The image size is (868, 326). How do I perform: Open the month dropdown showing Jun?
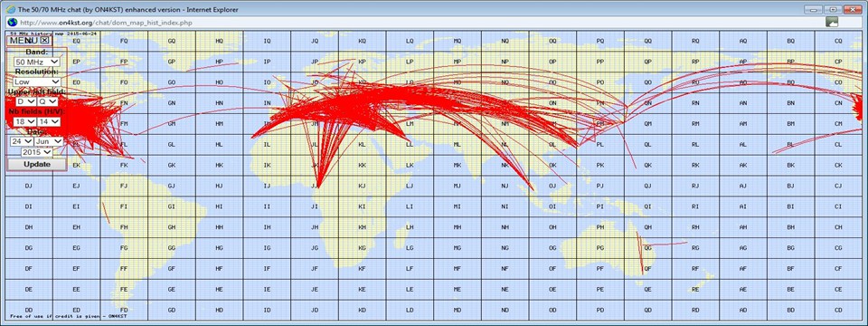[x=49, y=141]
